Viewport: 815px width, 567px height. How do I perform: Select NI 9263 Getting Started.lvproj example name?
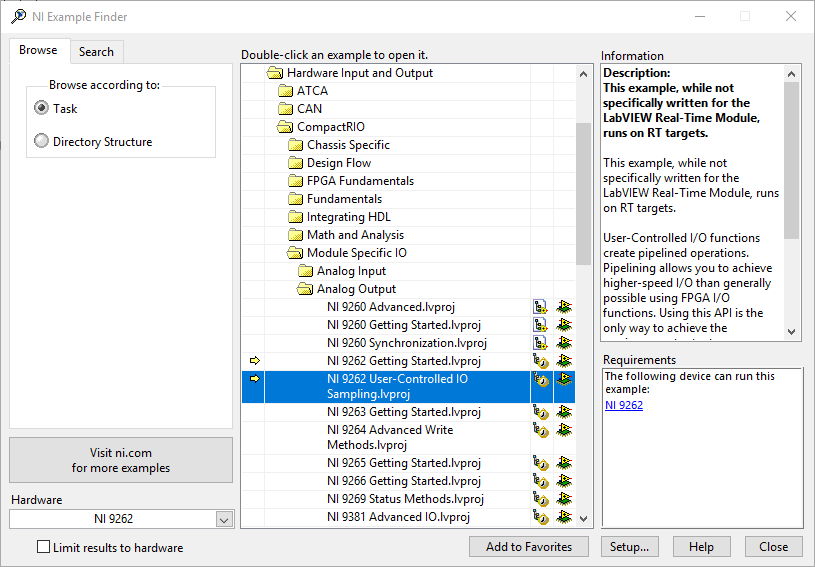tap(404, 412)
